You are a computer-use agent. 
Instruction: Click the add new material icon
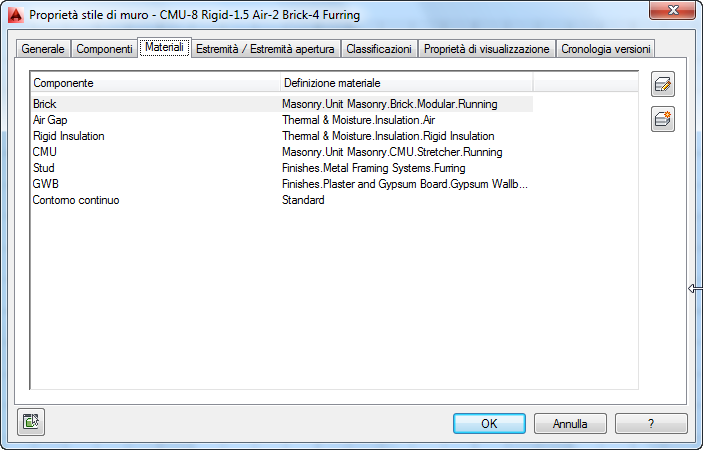point(662,119)
